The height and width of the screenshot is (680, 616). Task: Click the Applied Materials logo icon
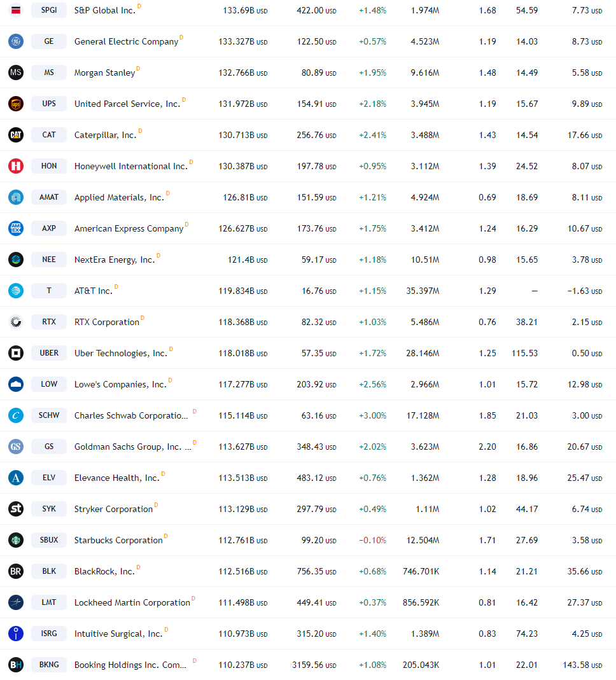[16, 197]
